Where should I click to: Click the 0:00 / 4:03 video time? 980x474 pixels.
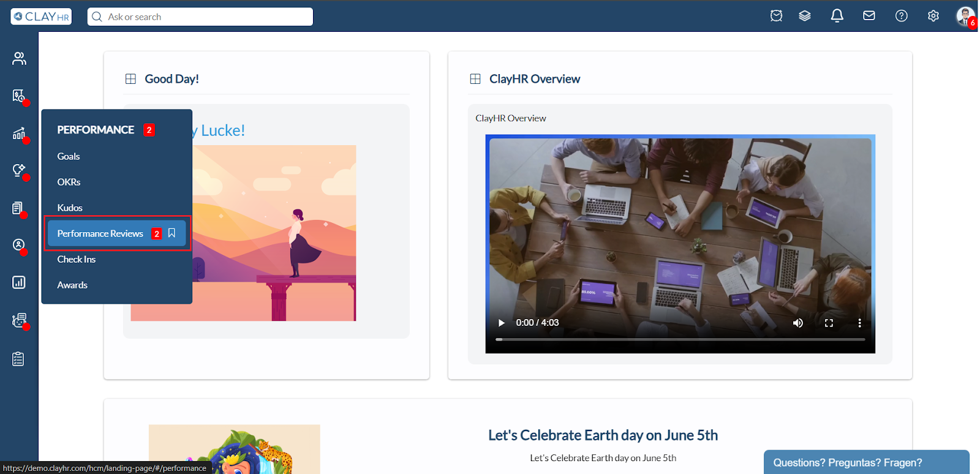tap(537, 323)
